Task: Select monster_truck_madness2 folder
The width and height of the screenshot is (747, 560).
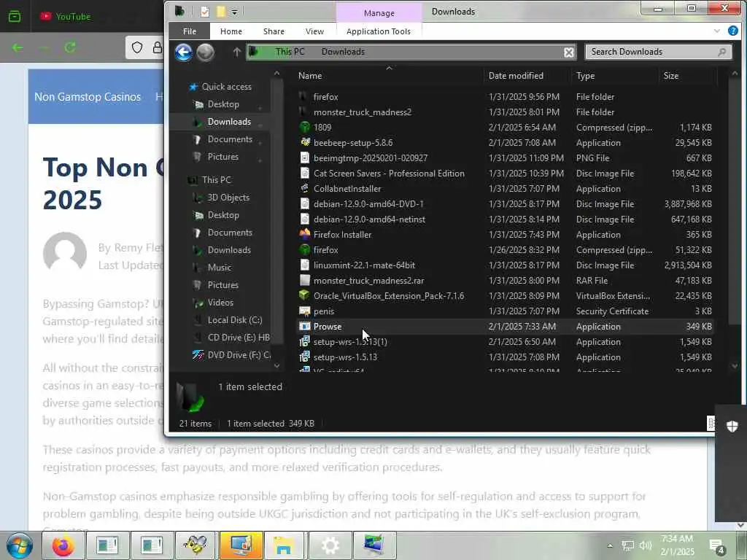Action: 362,112
